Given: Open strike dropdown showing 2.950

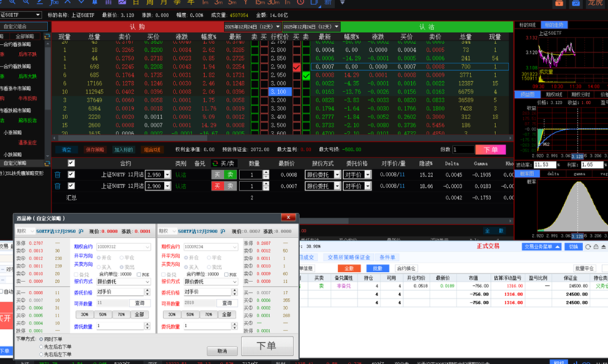Looking at the screenshot, I should 168,175.
